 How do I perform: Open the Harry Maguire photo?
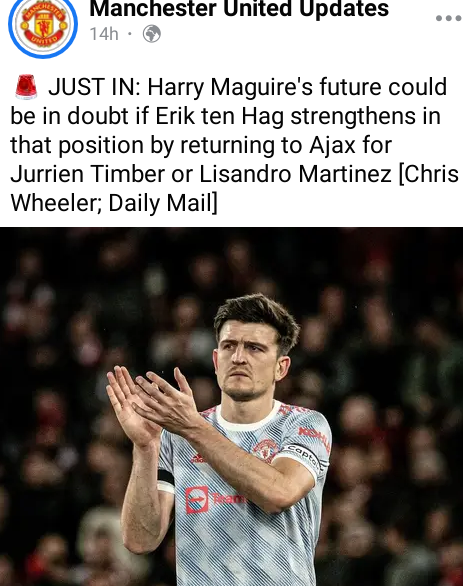[x=231, y=407]
